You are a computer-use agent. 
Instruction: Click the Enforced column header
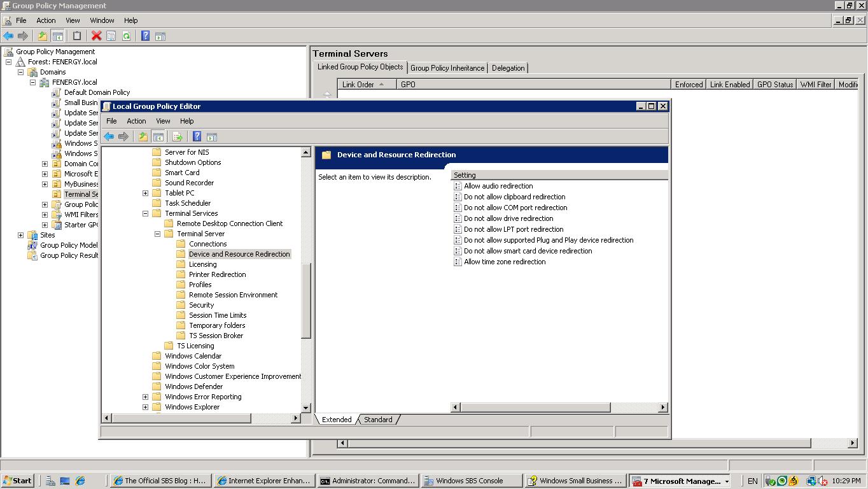coord(689,84)
